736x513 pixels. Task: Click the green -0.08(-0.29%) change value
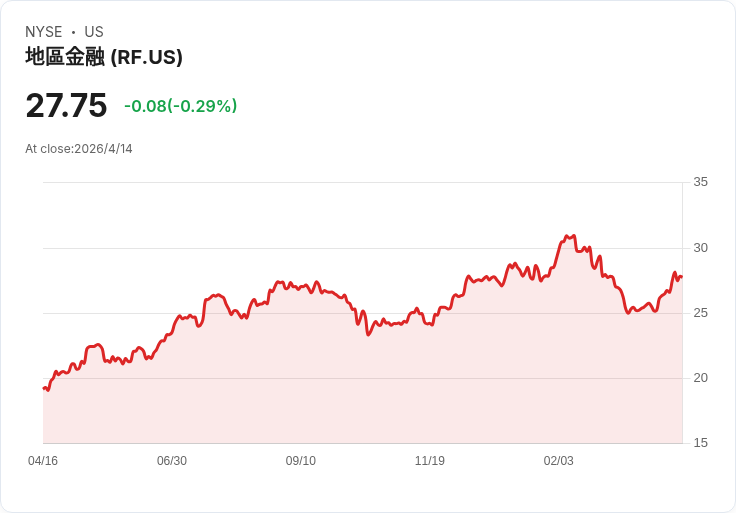180,106
